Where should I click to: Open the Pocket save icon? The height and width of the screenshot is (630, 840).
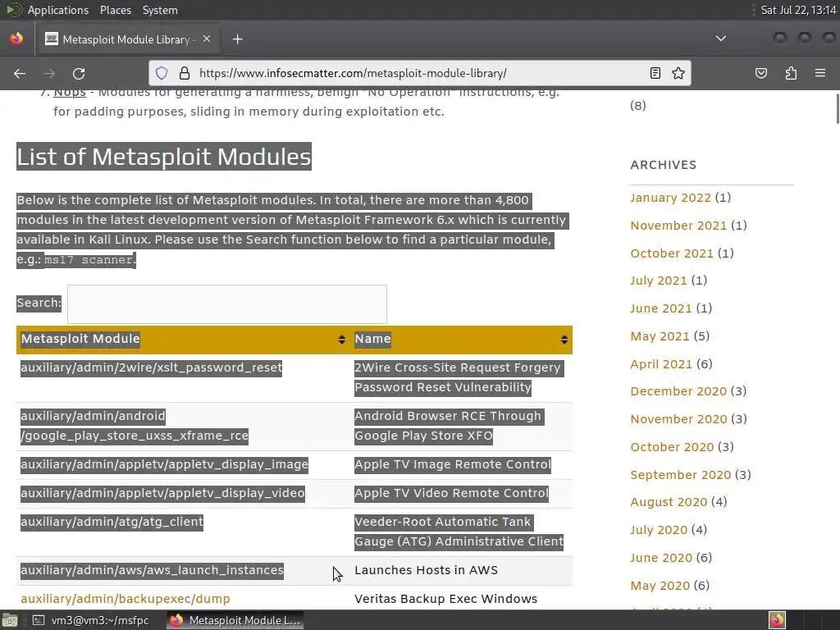[761, 73]
